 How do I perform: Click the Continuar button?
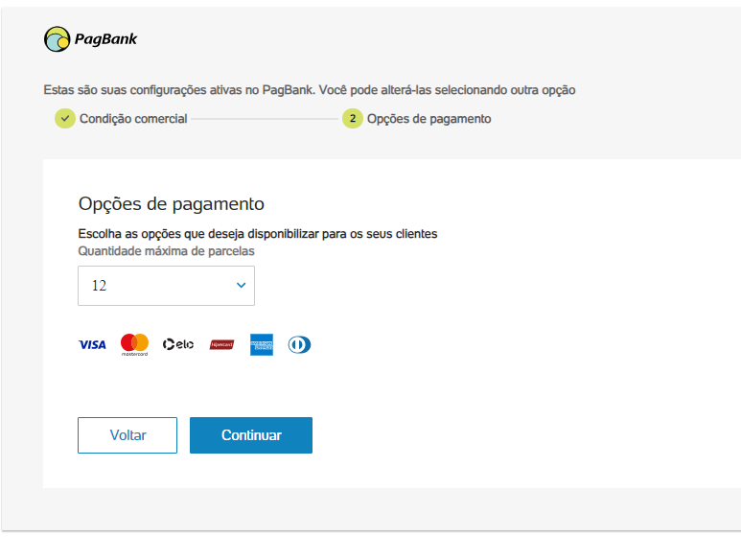pos(251,435)
